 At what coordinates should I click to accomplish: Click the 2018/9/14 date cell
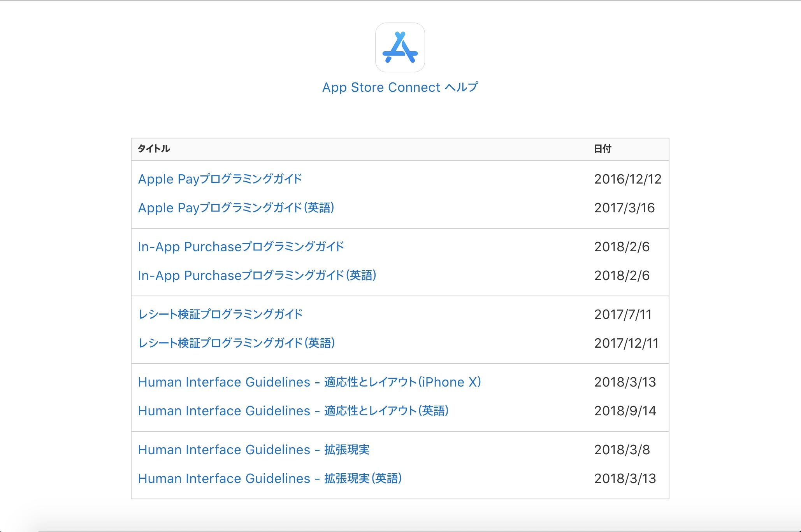[625, 411]
